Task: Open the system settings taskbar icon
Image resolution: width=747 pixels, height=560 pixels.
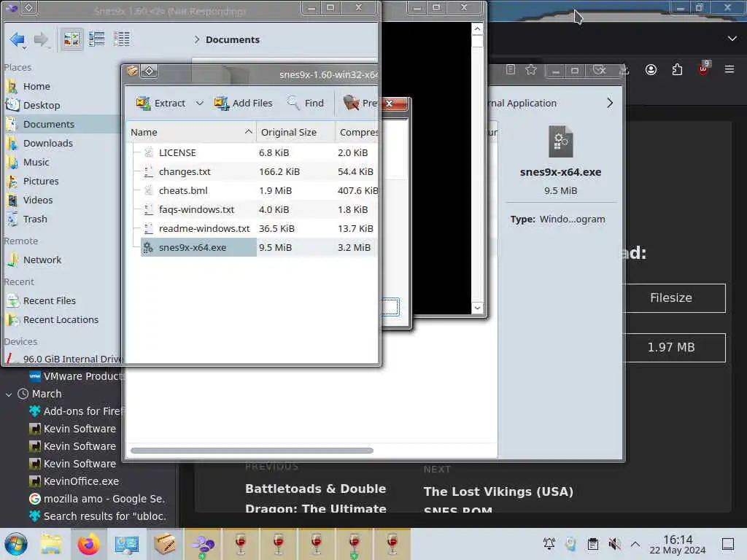Action: (x=127, y=544)
